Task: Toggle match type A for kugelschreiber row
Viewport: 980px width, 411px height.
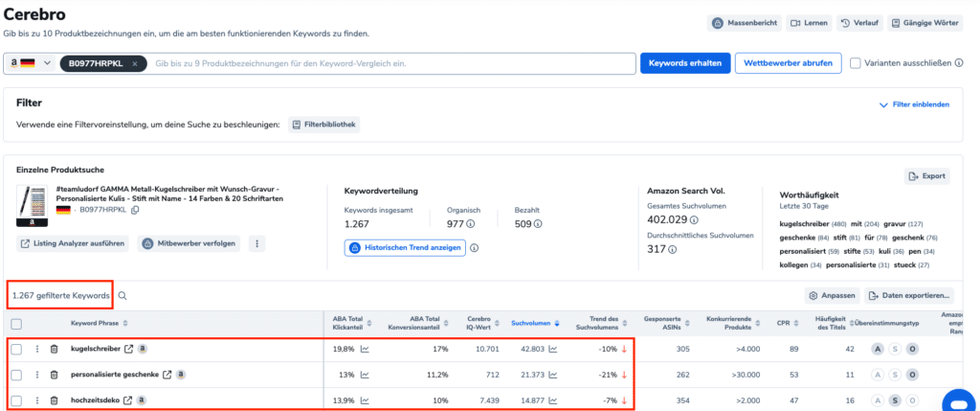Action: point(878,349)
